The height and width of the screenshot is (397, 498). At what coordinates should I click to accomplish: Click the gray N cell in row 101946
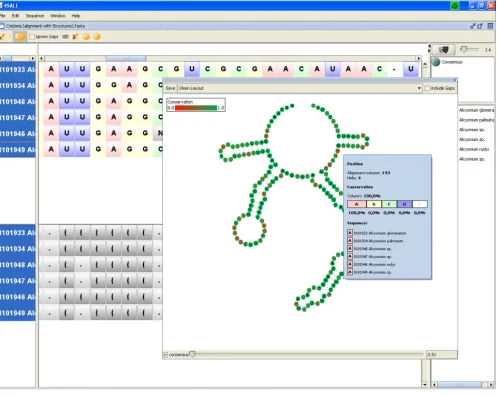point(159,133)
